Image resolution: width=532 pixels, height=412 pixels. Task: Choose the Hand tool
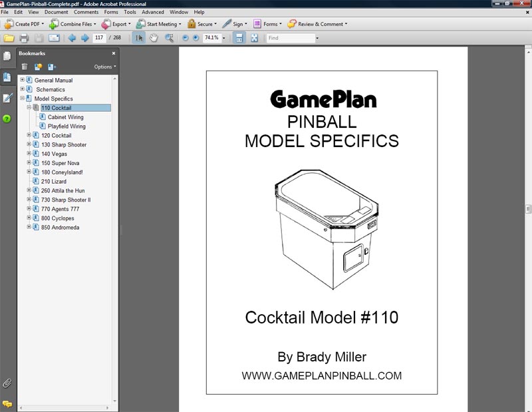pyautogui.click(x=154, y=38)
